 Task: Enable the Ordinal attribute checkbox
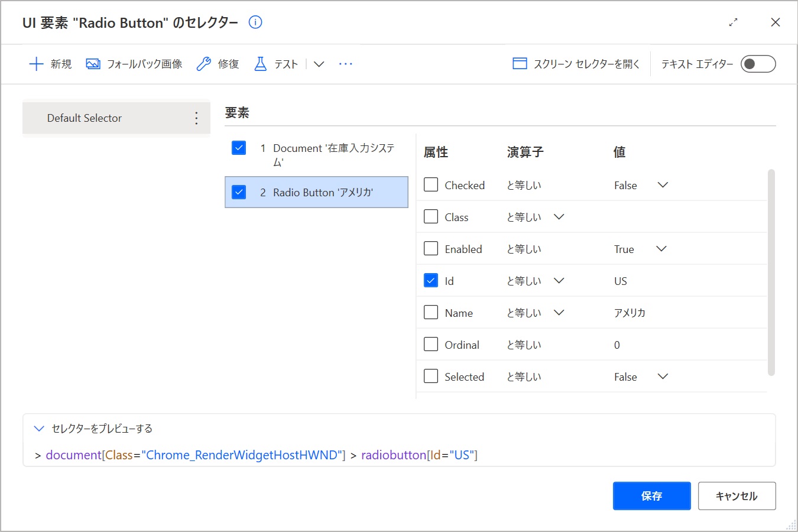tap(431, 345)
